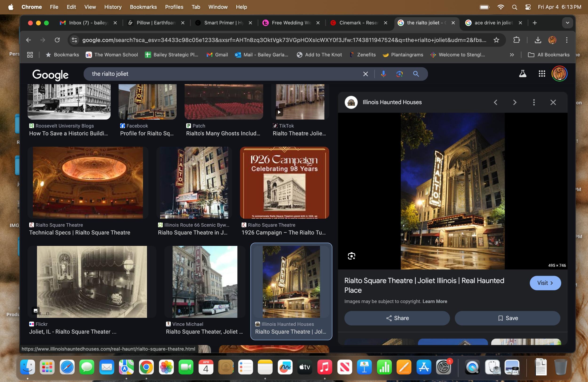This screenshot has width=588, height=382.
Task: Open preview panel three-dot options
Action: click(534, 102)
